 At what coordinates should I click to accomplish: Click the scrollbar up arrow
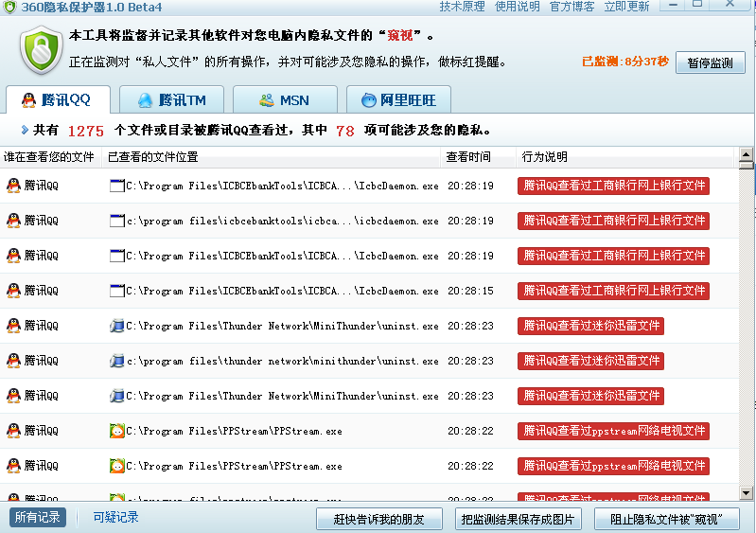[746, 155]
